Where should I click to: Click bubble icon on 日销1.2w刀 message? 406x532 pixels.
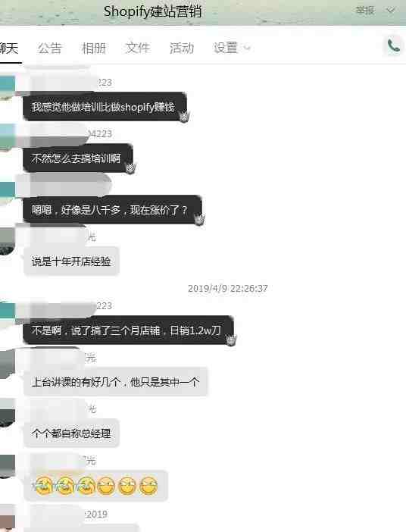pyautogui.click(x=231, y=340)
